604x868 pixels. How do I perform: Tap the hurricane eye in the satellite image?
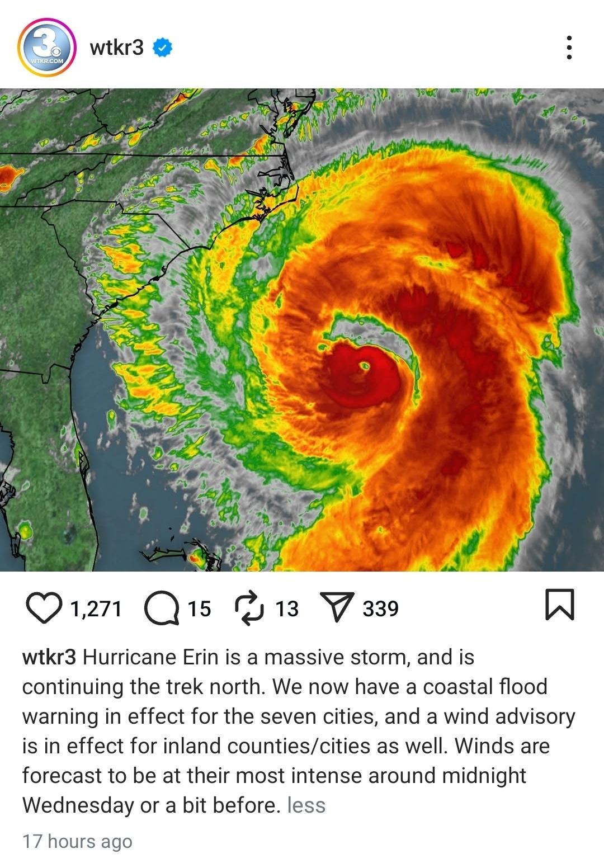[365, 367]
